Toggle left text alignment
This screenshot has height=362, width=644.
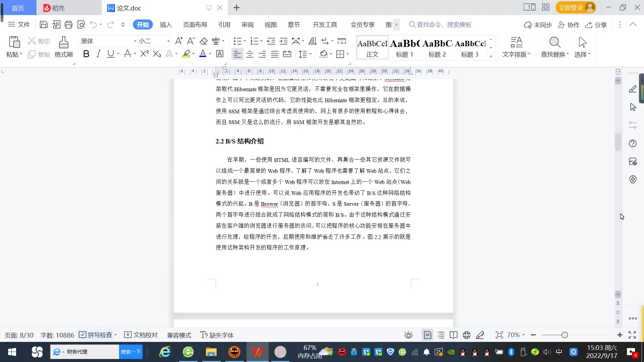click(237, 54)
